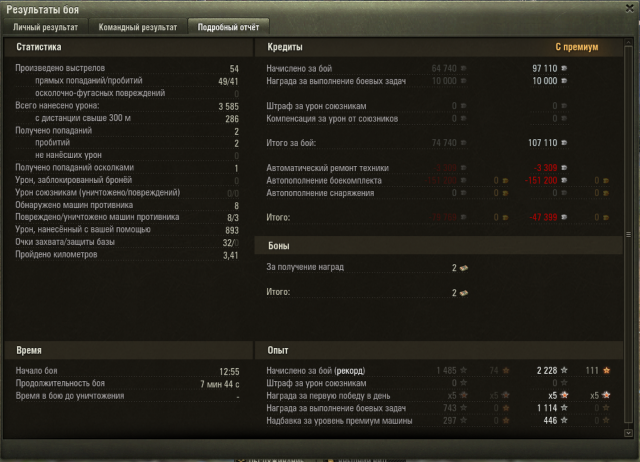Image resolution: width=640 pixels, height=462 pixels.
Task: Click credits icon next to 97 110
Action: click(564, 68)
